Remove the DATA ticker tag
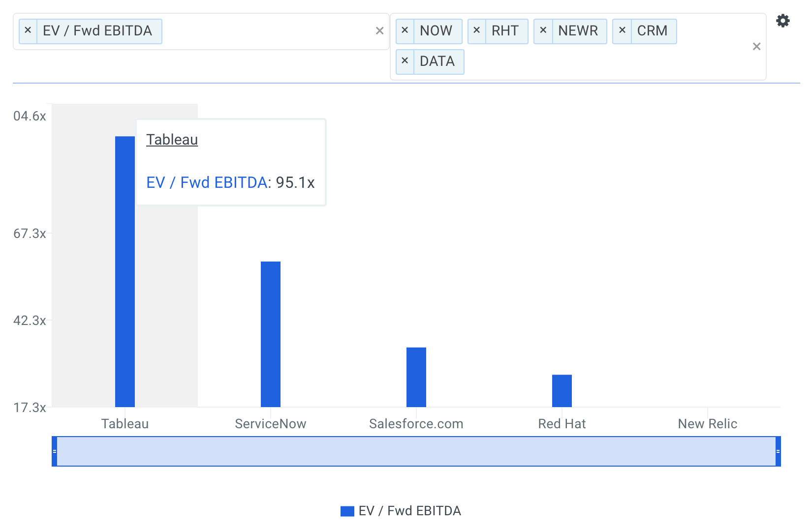812x531 pixels. pos(405,61)
